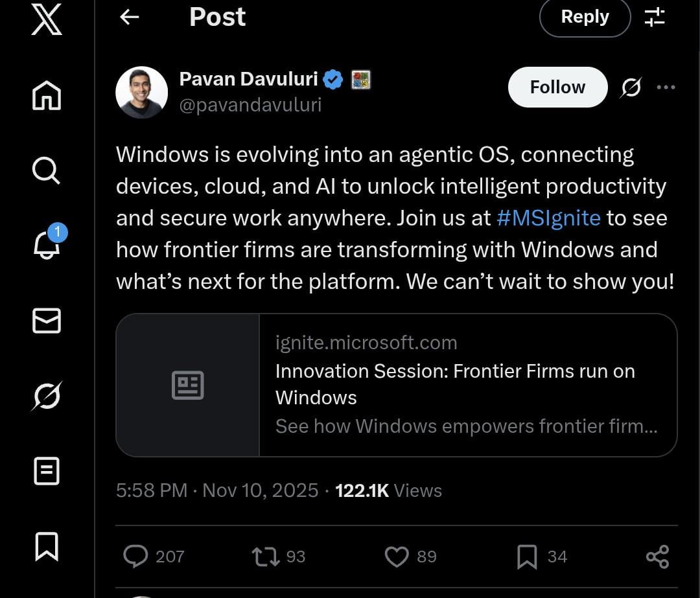
Task: Toggle like on the post
Action: tap(397, 557)
